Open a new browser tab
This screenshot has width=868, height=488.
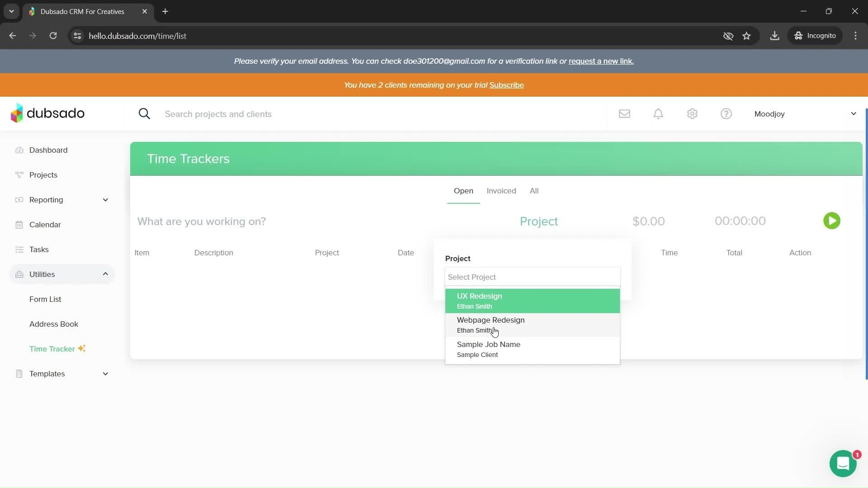(x=165, y=11)
